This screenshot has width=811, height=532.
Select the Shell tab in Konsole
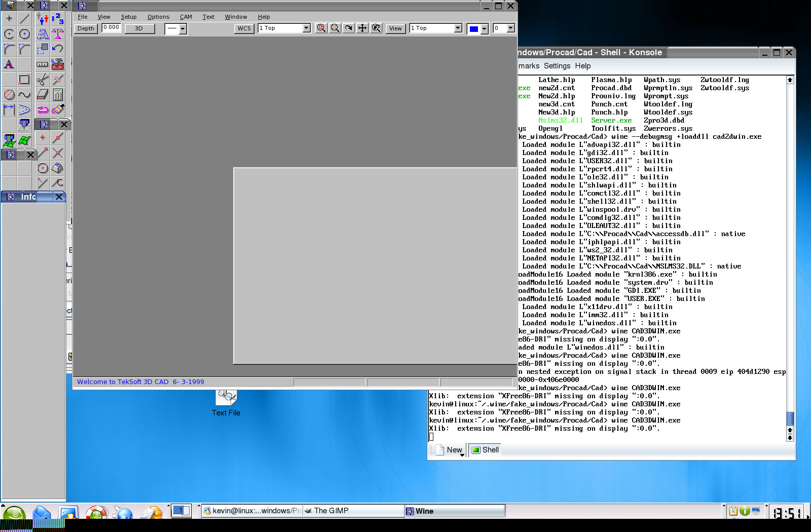click(x=485, y=450)
